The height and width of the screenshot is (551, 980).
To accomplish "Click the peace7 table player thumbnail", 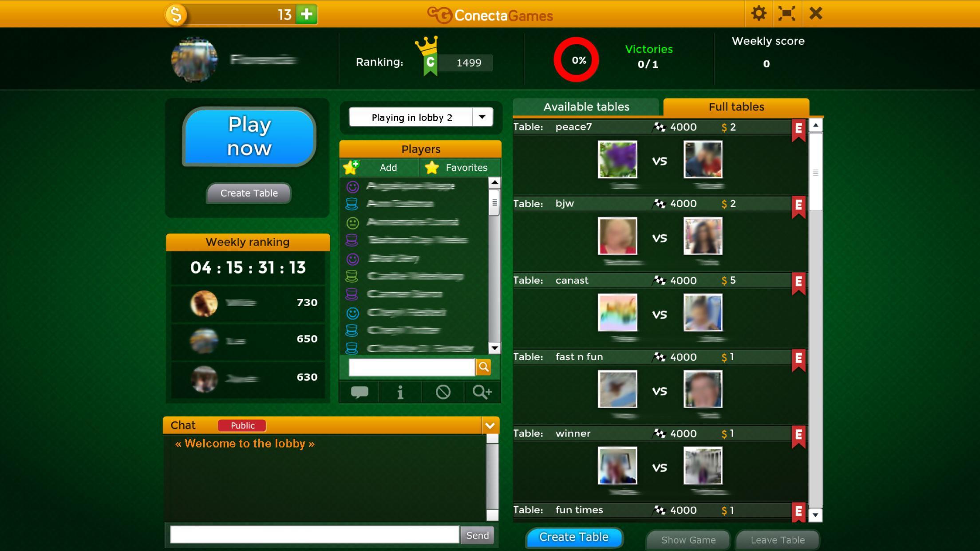I will tap(616, 159).
